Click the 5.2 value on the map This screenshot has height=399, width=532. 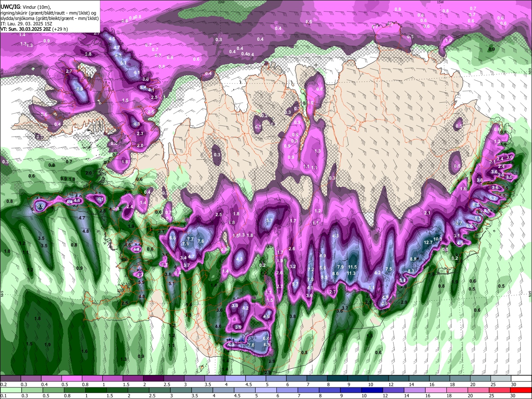tap(493, 198)
